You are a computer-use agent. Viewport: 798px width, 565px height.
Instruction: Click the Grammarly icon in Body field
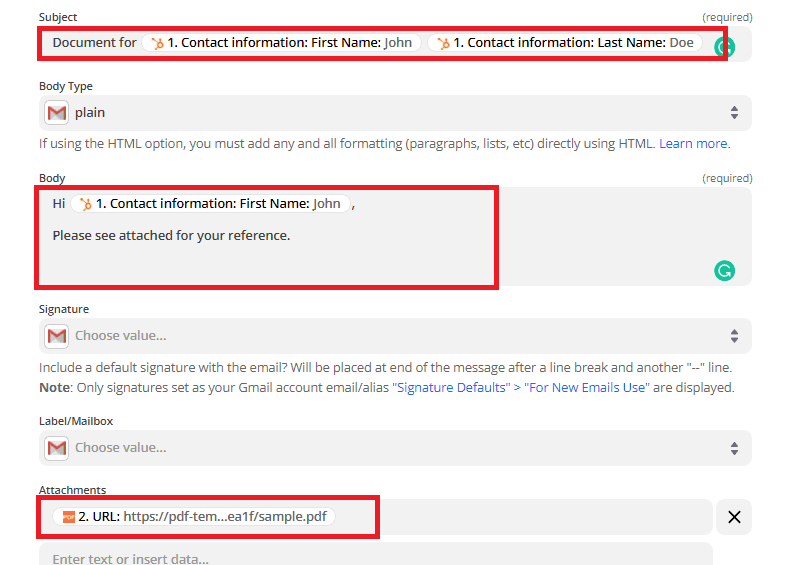click(x=724, y=270)
